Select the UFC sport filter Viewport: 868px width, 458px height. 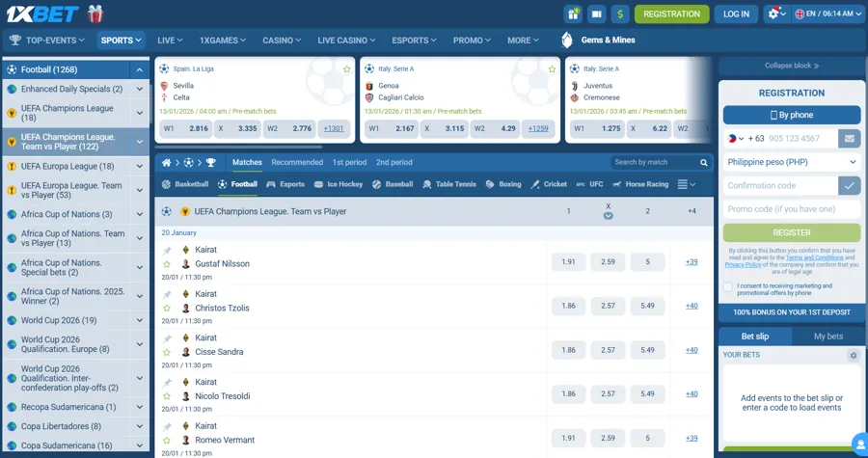(589, 184)
